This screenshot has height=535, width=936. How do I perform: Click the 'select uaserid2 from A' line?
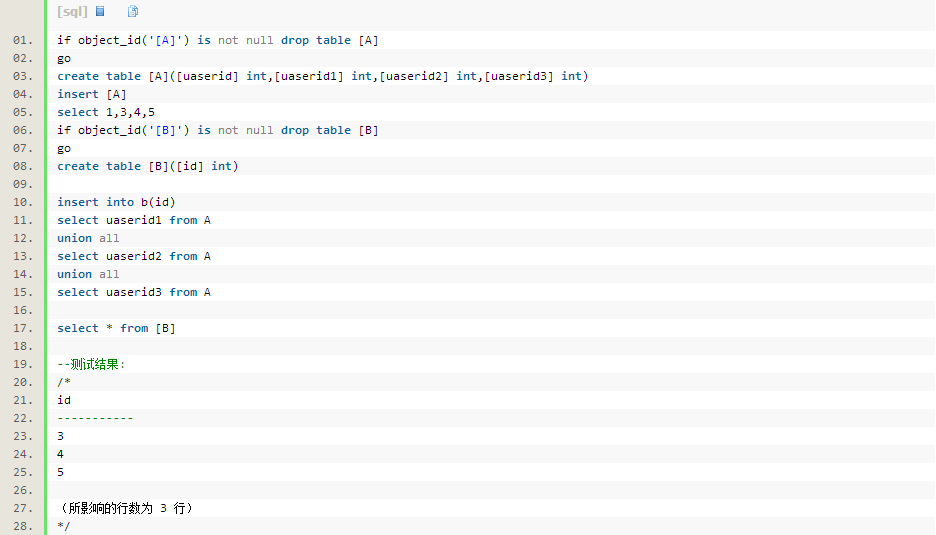point(134,256)
